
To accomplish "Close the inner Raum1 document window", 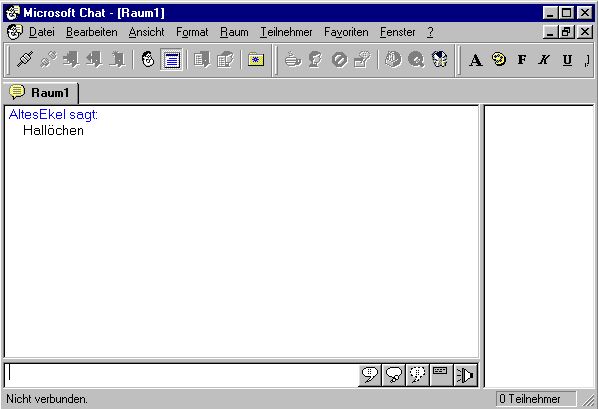I will coord(585,32).
